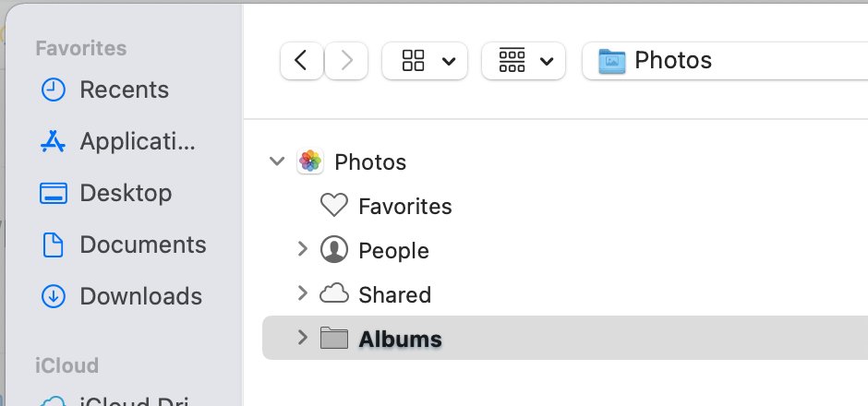Viewport: 868px width, 406px height.
Task: Open the Documents sidebar location
Action: pyautogui.click(x=123, y=245)
